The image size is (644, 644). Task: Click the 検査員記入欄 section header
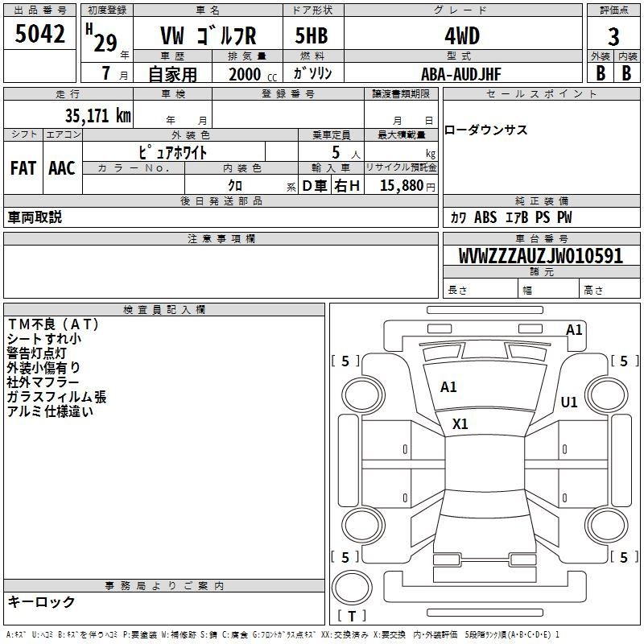164,310
